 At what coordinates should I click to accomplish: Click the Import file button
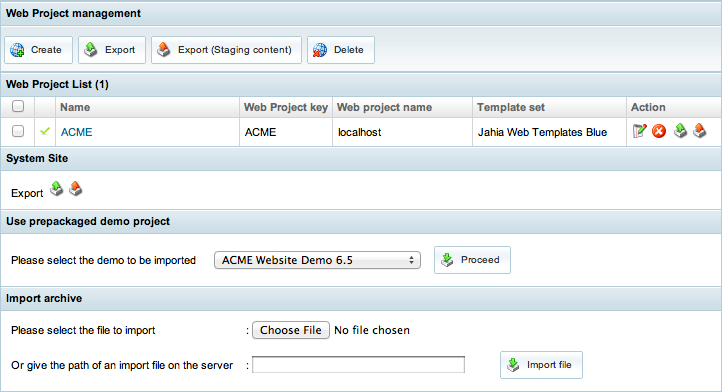542,365
